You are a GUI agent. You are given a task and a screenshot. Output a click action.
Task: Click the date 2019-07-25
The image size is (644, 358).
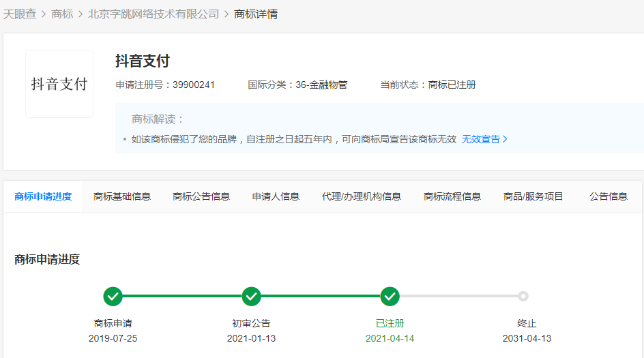tap(113, 338)
